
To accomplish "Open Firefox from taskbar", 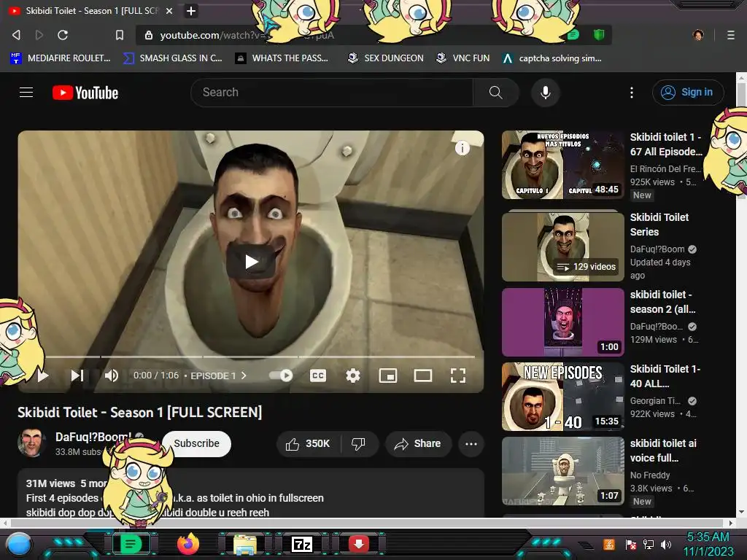I will pos(188,544).
